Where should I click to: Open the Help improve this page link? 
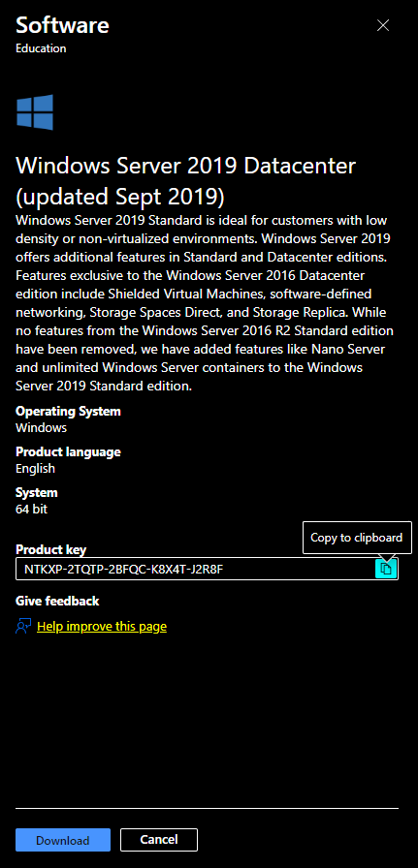point(102,627)
